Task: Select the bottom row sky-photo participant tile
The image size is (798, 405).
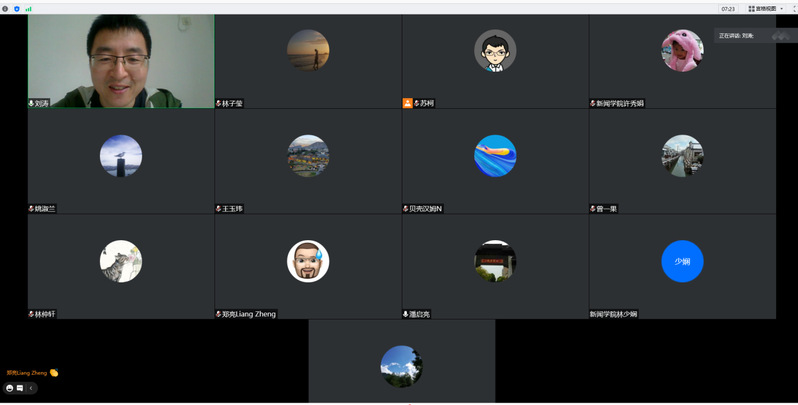Action: 401,366
